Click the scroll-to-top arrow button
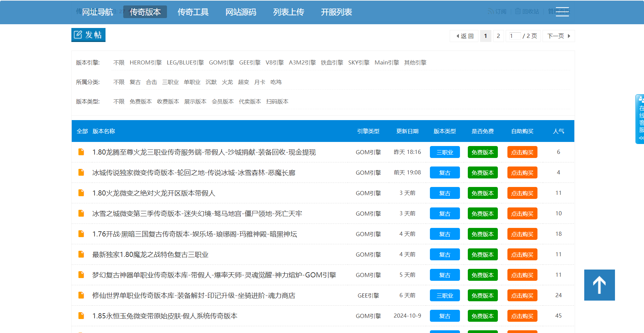 click(x=599, y=285)
